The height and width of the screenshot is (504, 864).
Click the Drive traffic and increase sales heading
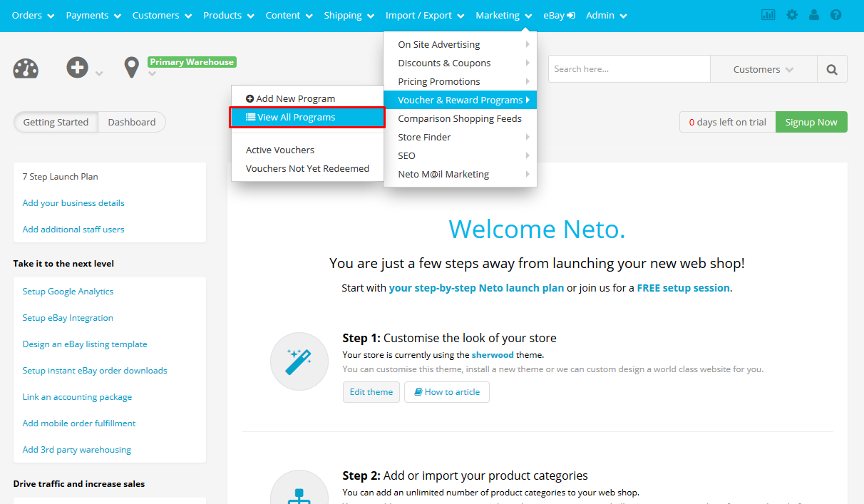[x=79, y=484]
